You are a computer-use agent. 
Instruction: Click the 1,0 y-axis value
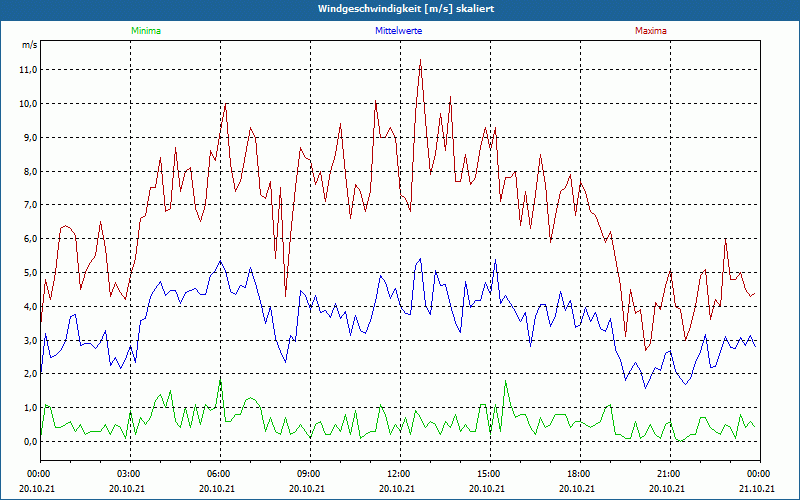(x=30, y=407)
